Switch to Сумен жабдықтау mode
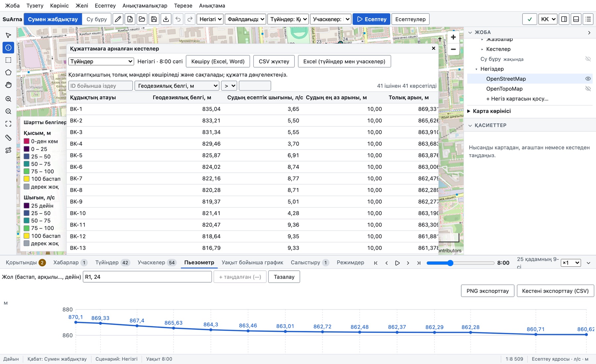The width and height of the screenshot is (596, 364). pyautogui.click(x=53, y=19)
